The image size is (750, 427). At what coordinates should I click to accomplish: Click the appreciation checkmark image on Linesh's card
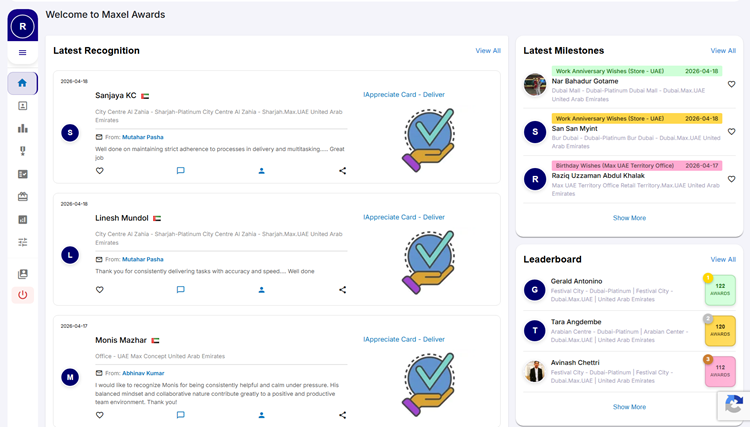click(429, 263)
